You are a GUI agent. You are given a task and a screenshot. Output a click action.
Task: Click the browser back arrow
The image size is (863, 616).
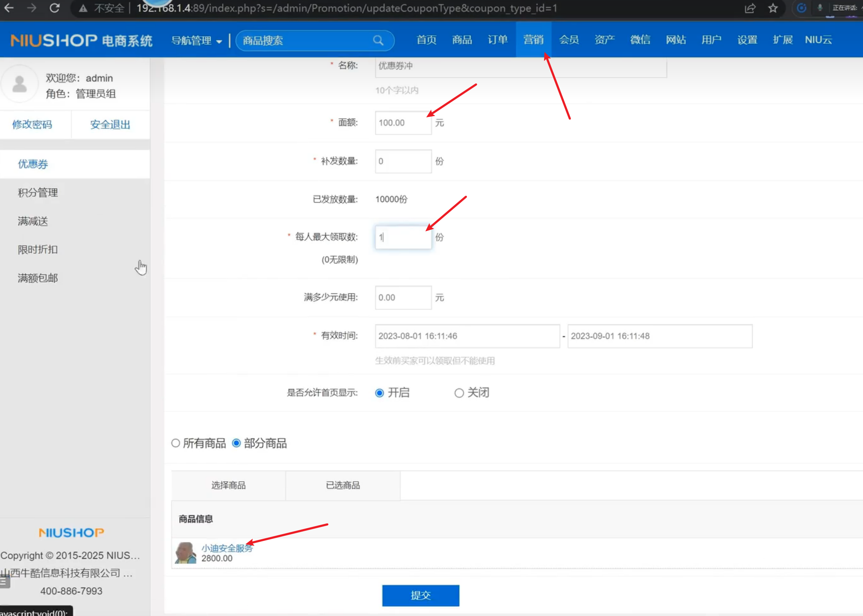pos(9,8)
